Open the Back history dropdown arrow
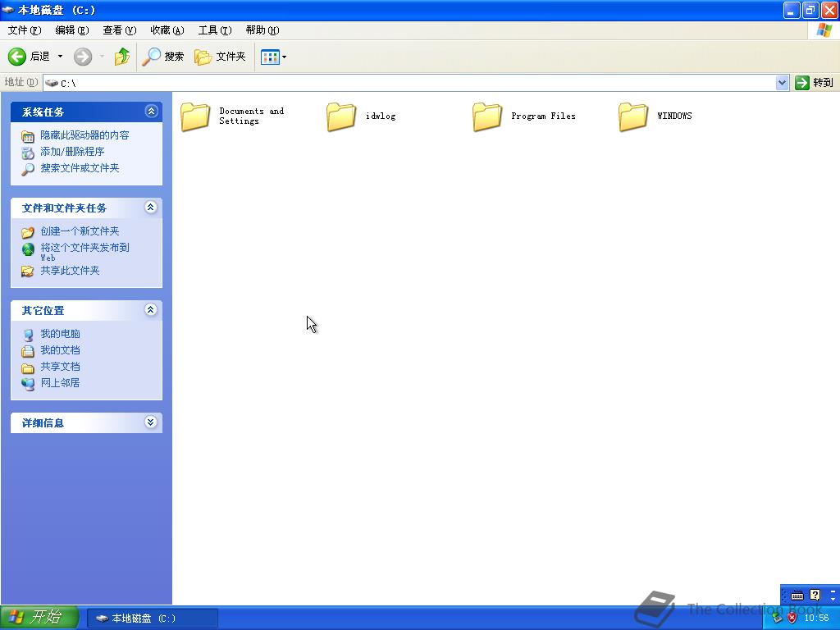 [60, 57]
